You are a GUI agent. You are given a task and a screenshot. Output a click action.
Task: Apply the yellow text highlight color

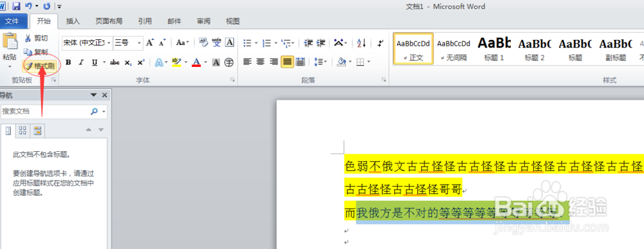[x=176, y=62]
